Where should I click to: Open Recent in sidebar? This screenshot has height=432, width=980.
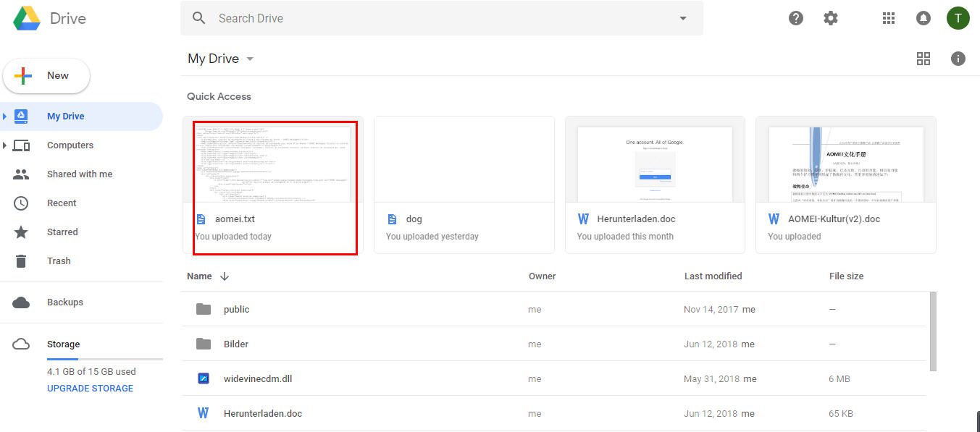(62, 203)
